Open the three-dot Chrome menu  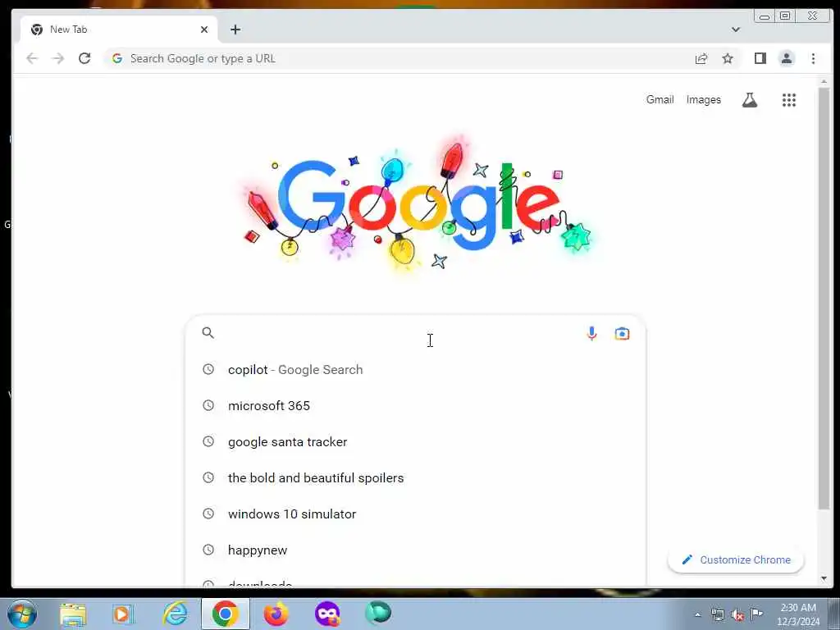click(813, 58)
